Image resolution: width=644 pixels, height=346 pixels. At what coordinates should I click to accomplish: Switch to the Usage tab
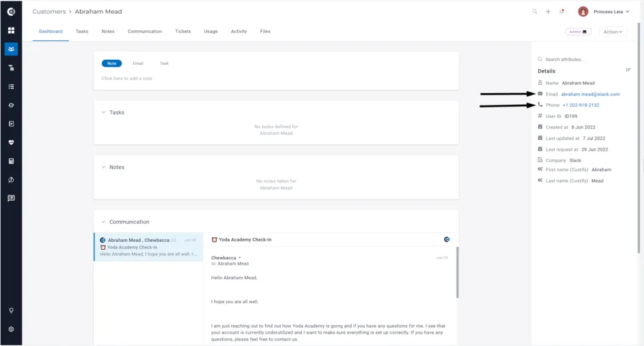coord(211,31)
